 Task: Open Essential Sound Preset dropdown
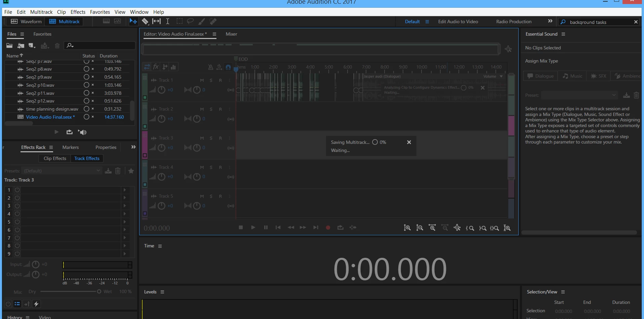click(x=580, y=95)
